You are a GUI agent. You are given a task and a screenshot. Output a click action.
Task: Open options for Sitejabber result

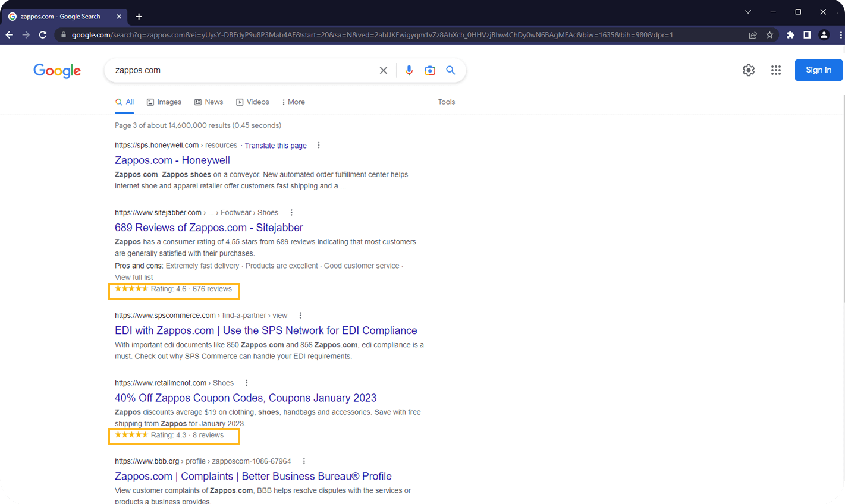(291, 213)
